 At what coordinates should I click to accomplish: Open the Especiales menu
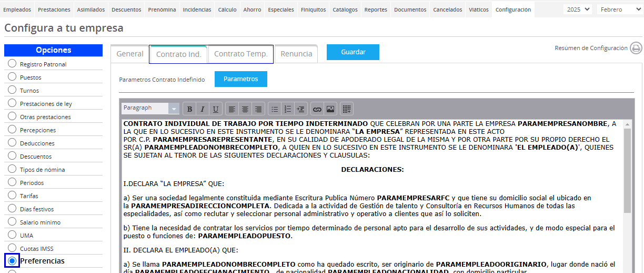281,9
